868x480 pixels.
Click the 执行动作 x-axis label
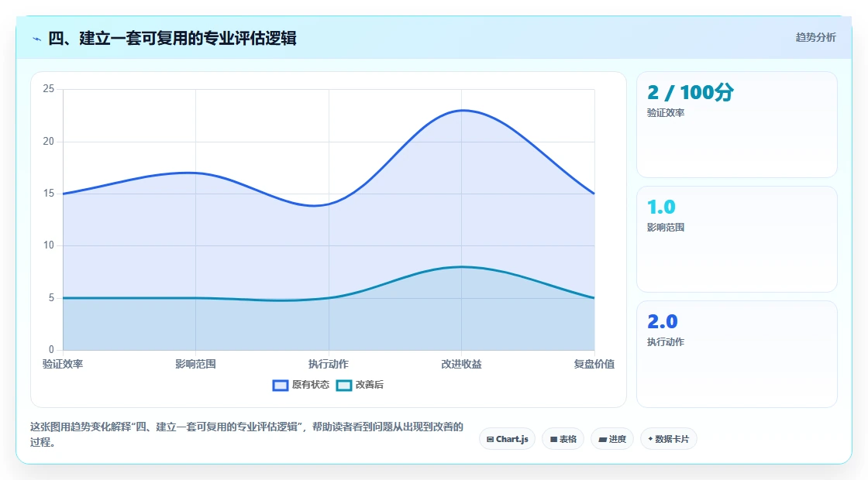329,364
